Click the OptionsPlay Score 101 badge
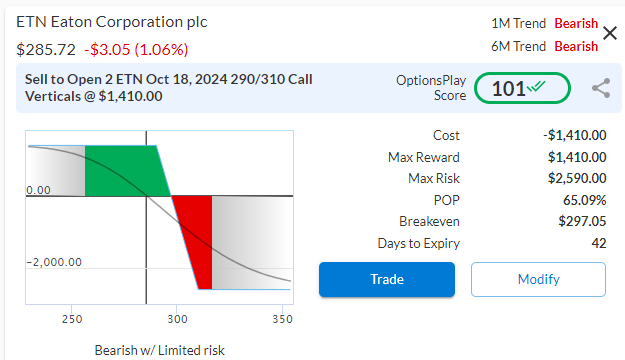Viewport: 625px width, 360px height. (x=522, y=88)
